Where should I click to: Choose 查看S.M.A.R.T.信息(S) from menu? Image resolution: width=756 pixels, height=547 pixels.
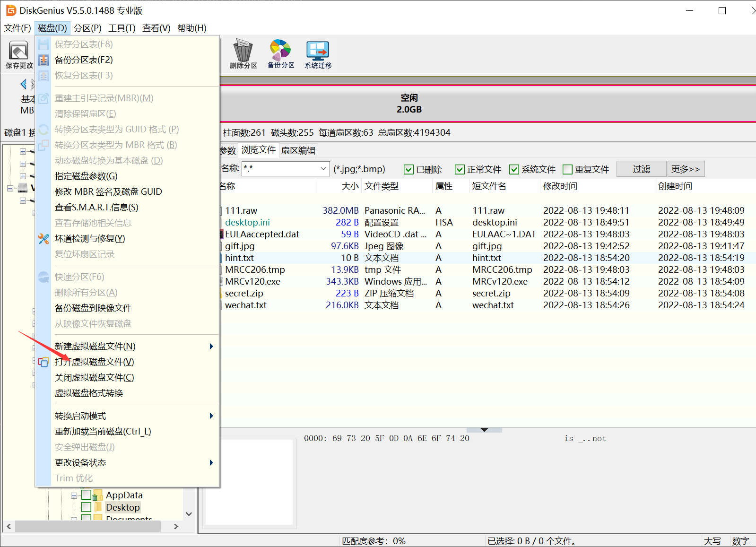[x=128, y=208]
